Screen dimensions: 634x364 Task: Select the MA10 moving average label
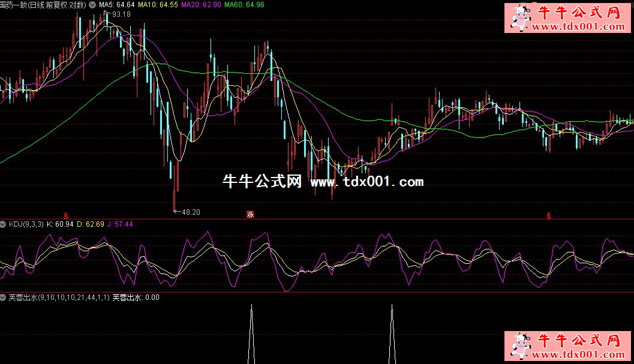158,5
